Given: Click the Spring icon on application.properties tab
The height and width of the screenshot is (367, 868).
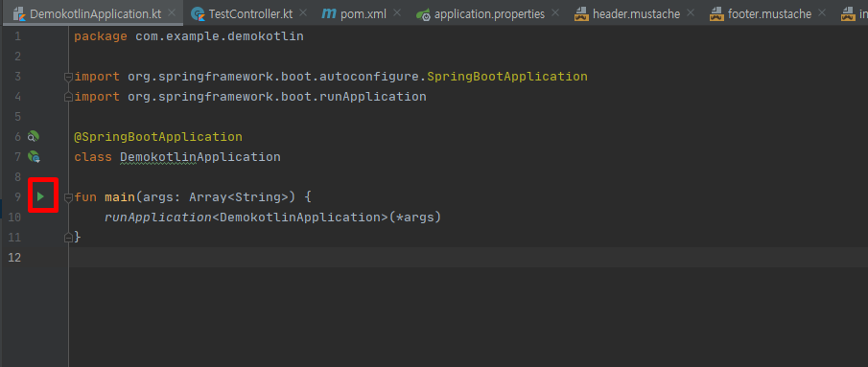Looking at the screenshot, I should coord(424,14).
